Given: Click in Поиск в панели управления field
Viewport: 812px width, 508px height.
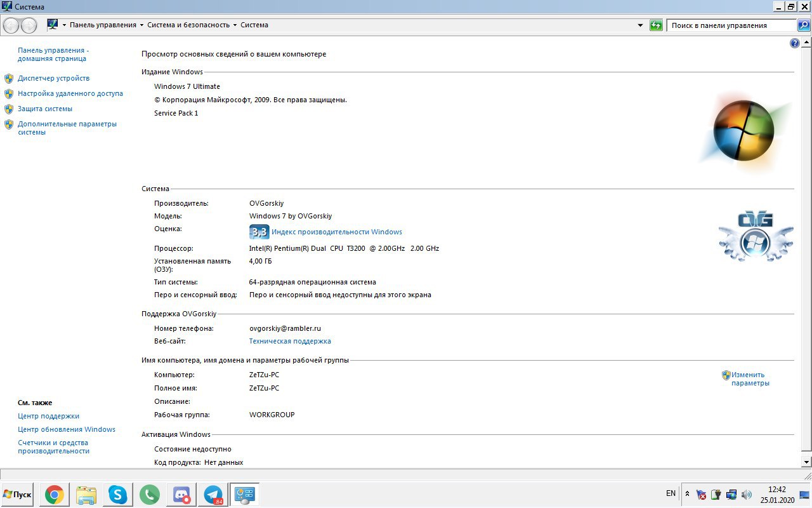Looking at the screenshot, I should pyautogui.click(x=731, y=25).
